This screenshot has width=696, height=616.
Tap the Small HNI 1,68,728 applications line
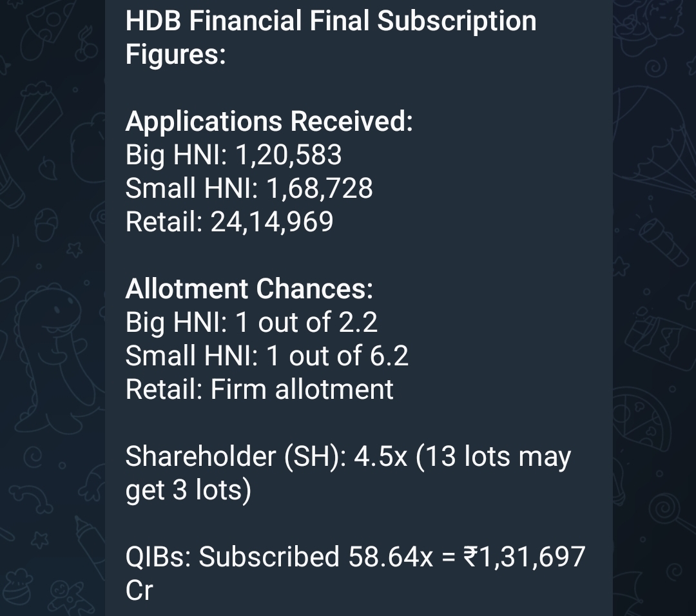point(249,188)
